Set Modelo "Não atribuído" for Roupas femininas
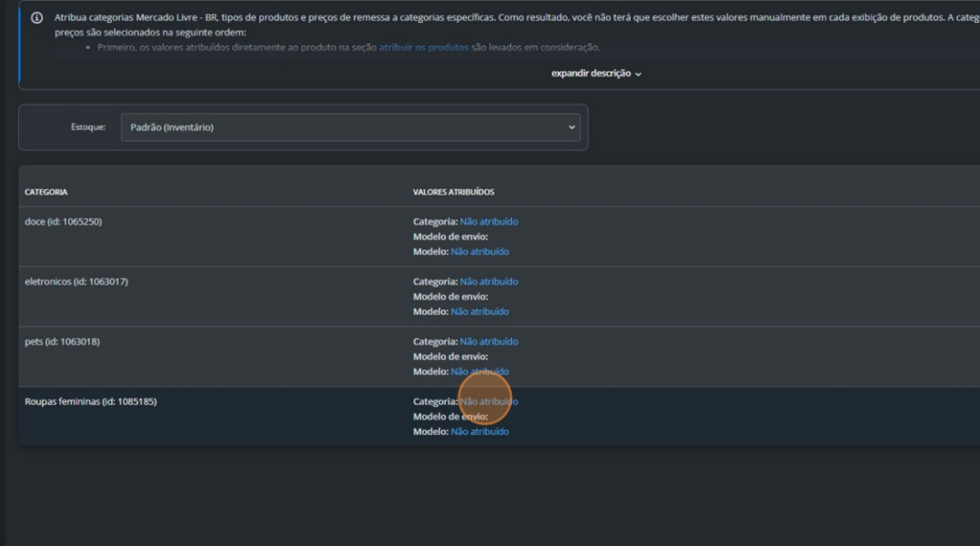The height and width of the screenshot is (546, 980). coord(479,431)
